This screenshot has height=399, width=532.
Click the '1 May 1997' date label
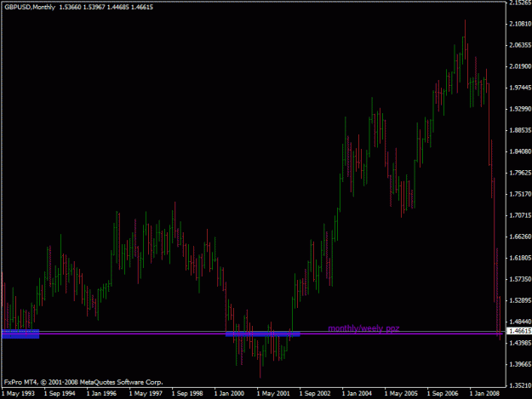[x=146, y=394]
